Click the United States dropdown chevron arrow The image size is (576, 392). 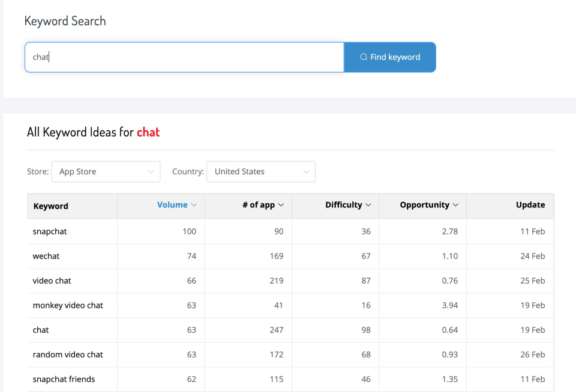pyautogui.click(x=306, y=172)
